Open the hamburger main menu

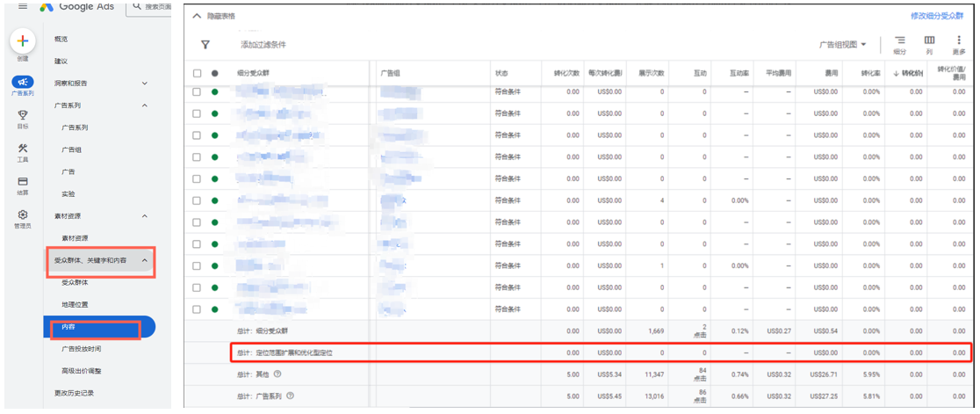coord(23,5)
